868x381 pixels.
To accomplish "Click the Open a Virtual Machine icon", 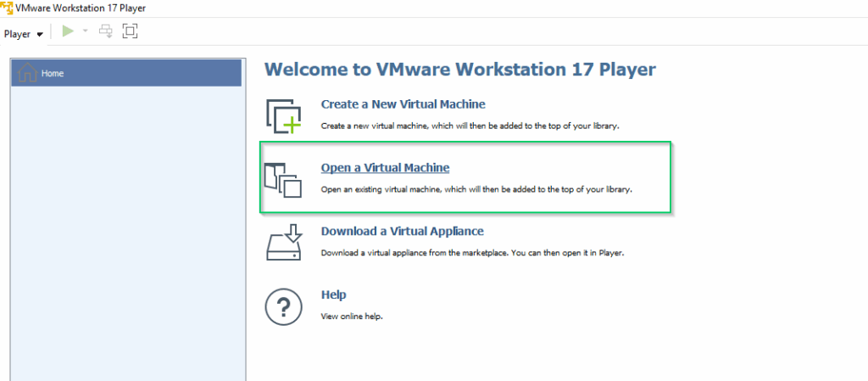I will coord(283,180).
